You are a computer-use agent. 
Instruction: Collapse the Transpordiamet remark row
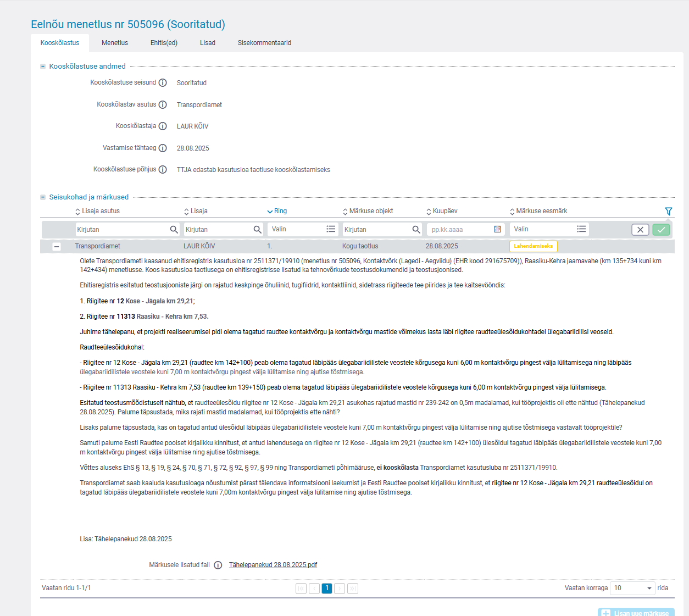(x=56, y=247)
